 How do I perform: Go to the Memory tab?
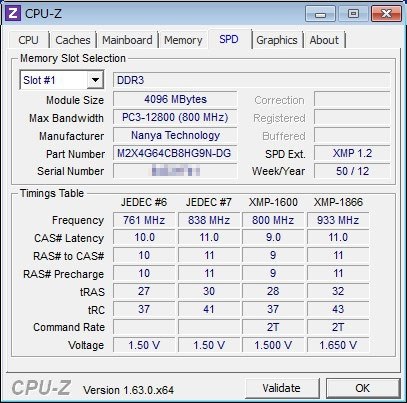click(x=183, y=40)
